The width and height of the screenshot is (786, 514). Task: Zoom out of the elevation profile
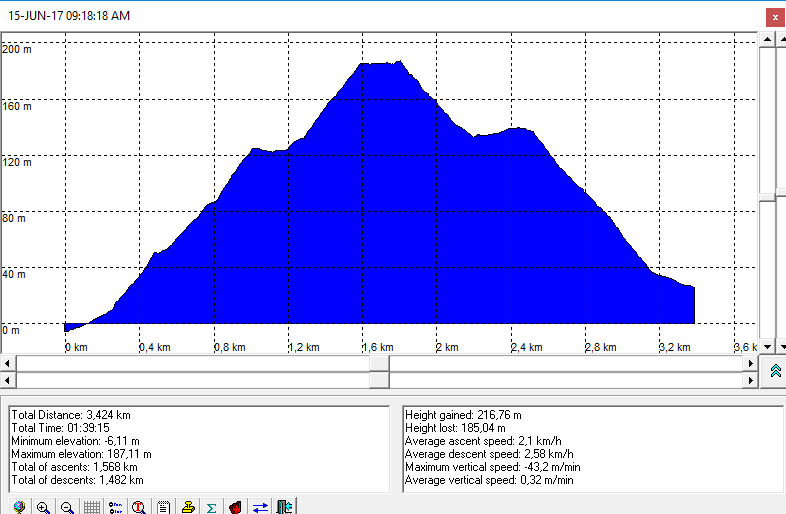click(67, 507)
